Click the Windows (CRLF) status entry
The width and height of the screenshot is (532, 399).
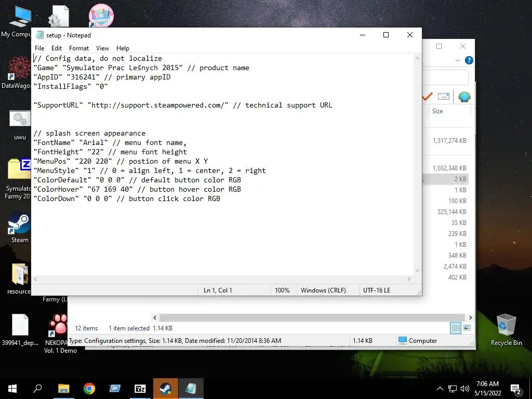pyautogui.click(x=323, y=290)
